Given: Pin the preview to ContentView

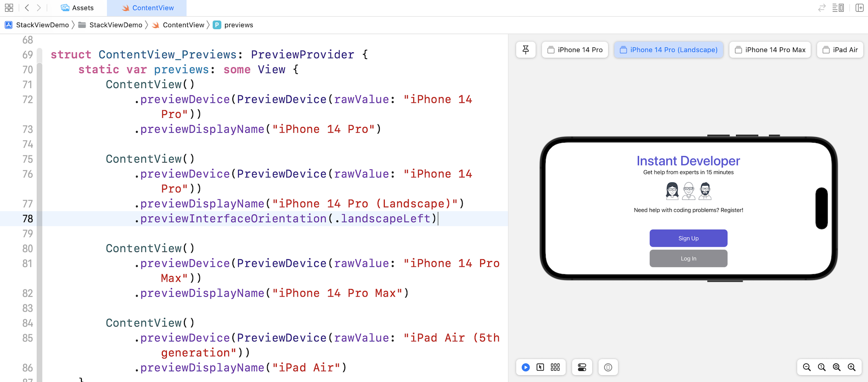Looking at the screenshot, I should click(525, 50).
